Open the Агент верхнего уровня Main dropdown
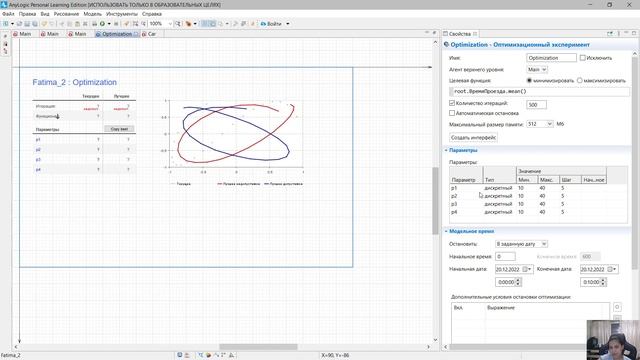Screen dimensions: 640x360 pos(537,69)
